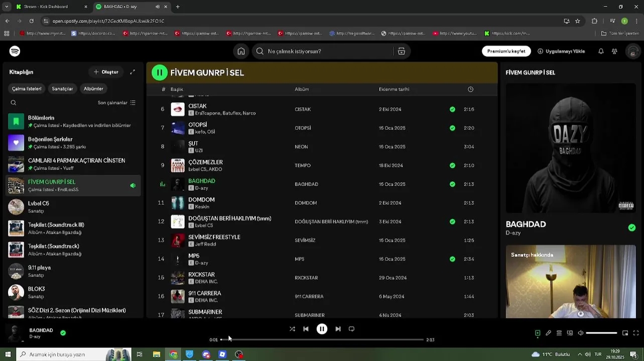Open Beğenilen Şarkılar playlist
Image resolution: width=644 pixels, height=361 pixels.
click(x=72, y=143)
